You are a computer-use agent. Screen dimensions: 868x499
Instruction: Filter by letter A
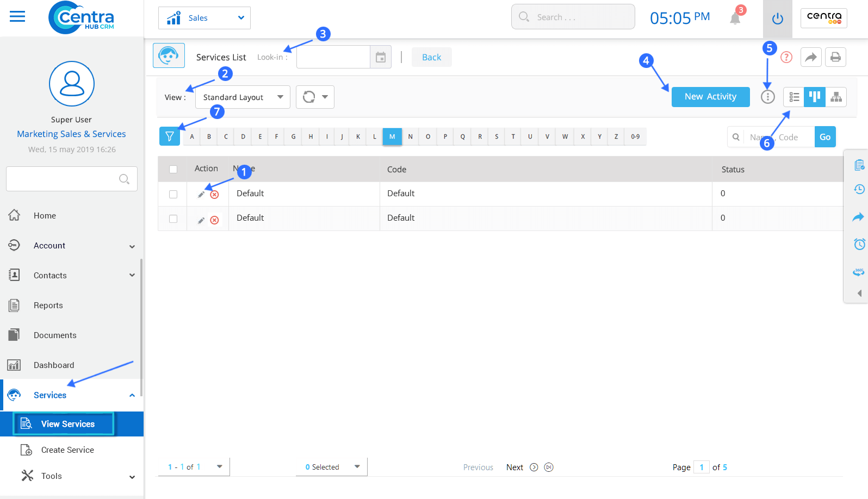click(x=192, y=136)
